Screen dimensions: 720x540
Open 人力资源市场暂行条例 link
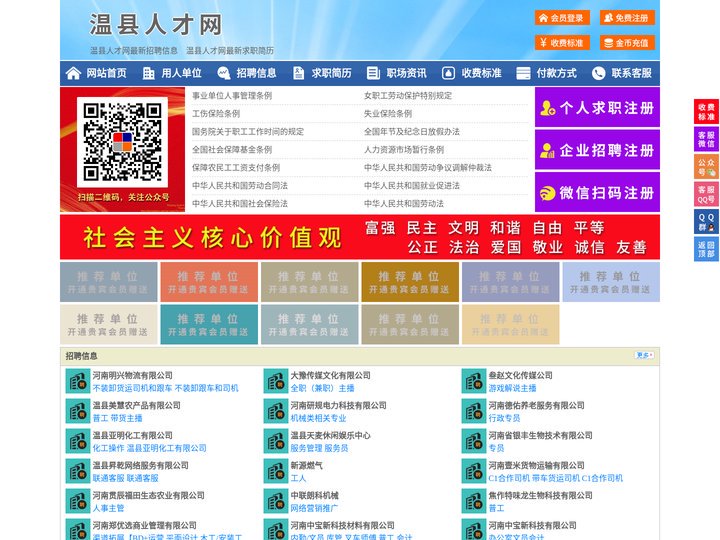tap(404, 149)
